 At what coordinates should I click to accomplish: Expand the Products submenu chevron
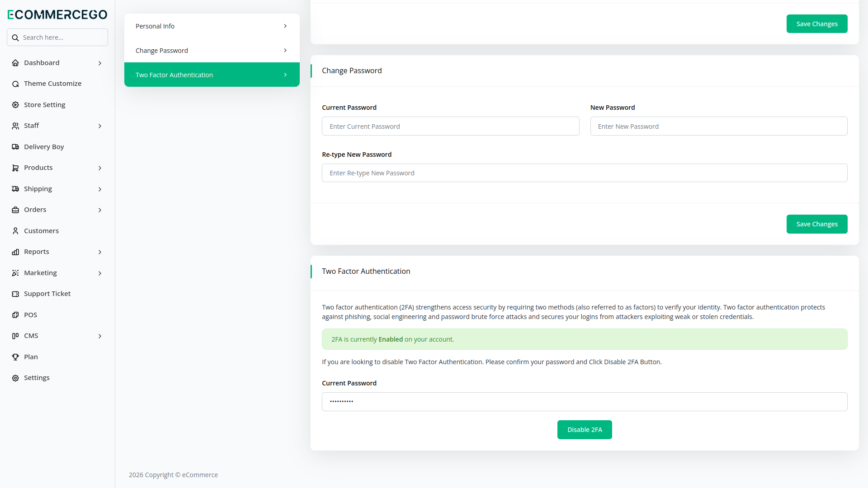click(x=100, y=168)
